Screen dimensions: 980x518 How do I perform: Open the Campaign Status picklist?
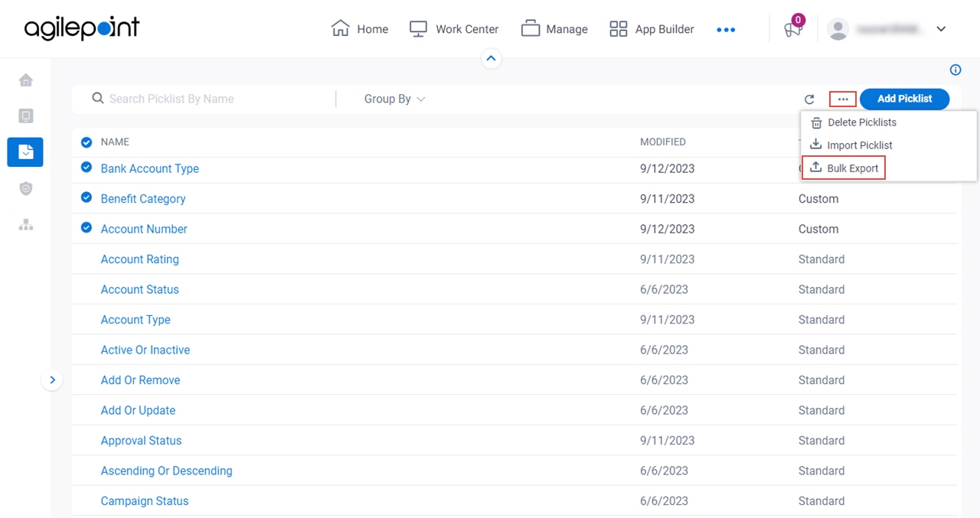145,501
